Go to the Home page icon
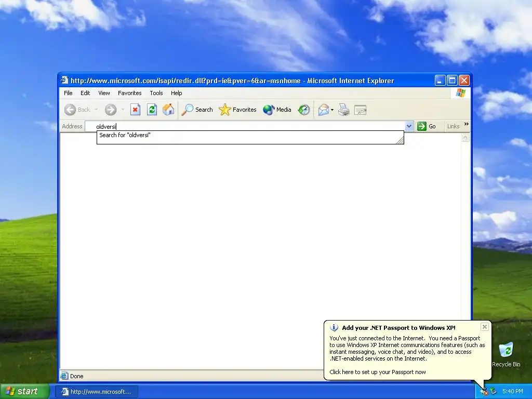The width and height of the screenshot is (532, 399). pos(168,110)
